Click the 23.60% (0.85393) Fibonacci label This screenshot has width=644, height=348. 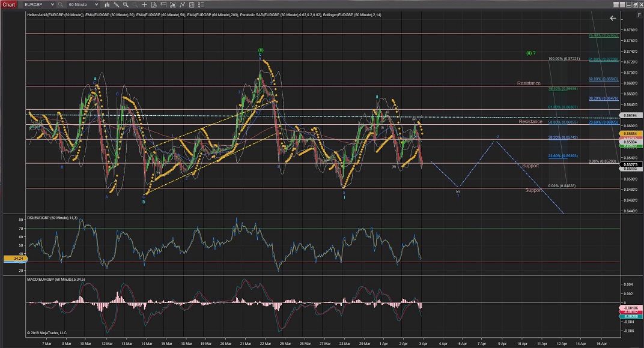pyautogui.click(x=563, y=156)
